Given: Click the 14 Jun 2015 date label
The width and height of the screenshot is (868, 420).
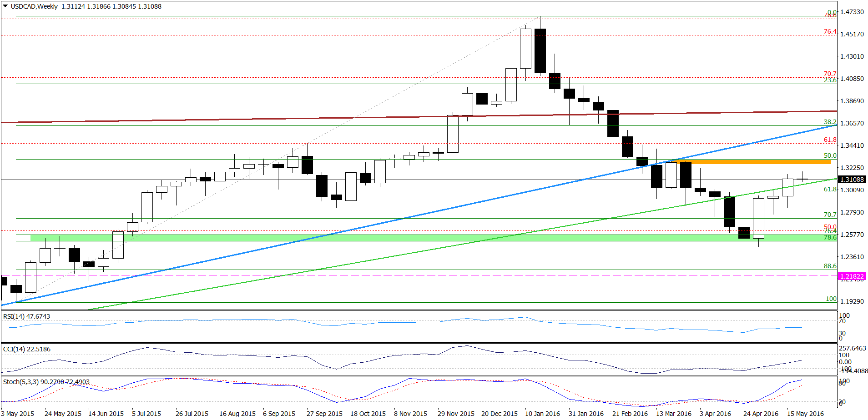Looking at the screenshot, I should coord(106,414).
